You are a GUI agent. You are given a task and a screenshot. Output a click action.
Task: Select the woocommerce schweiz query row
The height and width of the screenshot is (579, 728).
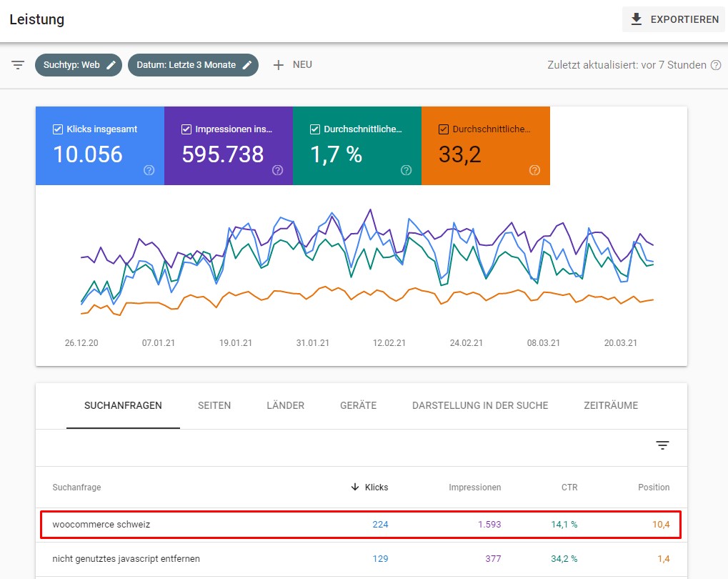[x=361, y=525]
